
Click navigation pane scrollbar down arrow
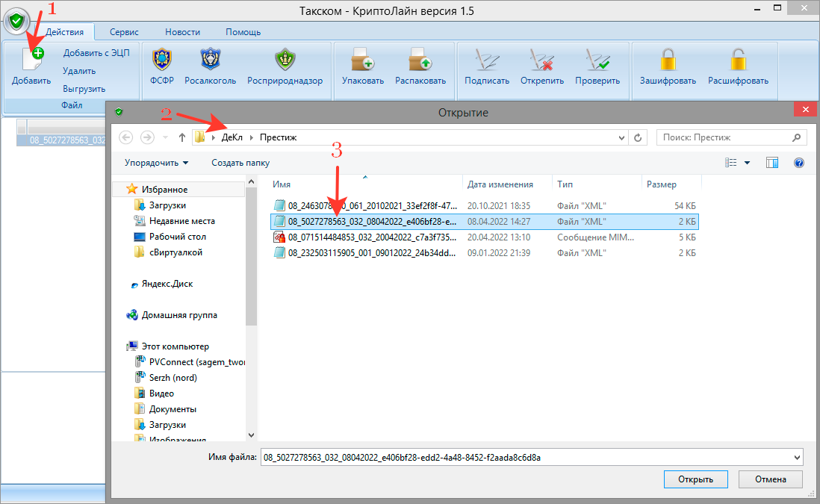click(251, 435)
